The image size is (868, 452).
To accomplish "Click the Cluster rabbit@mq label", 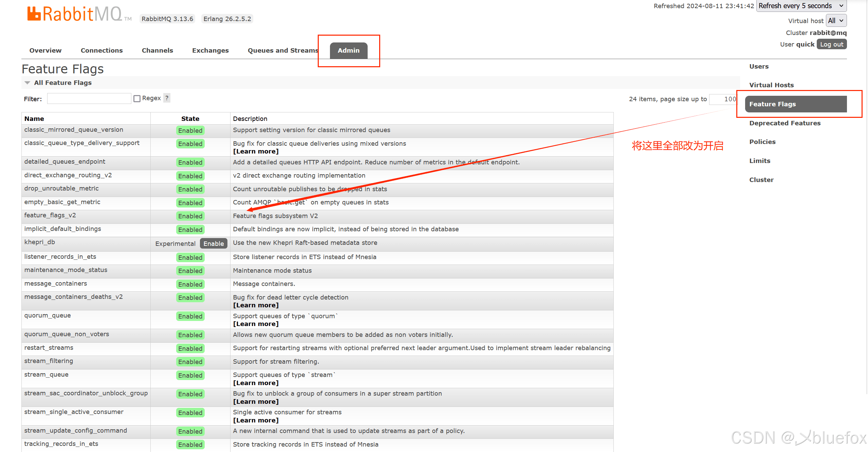I will tap(816, 33).
